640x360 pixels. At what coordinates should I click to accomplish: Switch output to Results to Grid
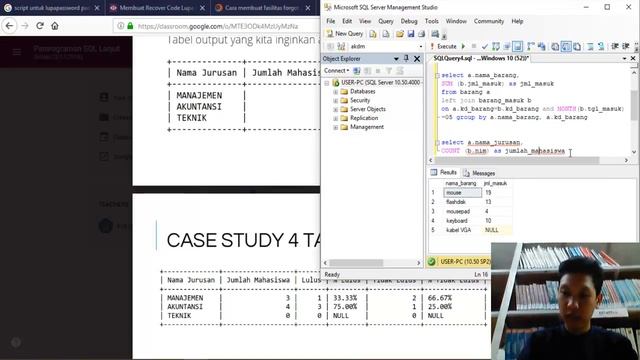coord(566,47)
